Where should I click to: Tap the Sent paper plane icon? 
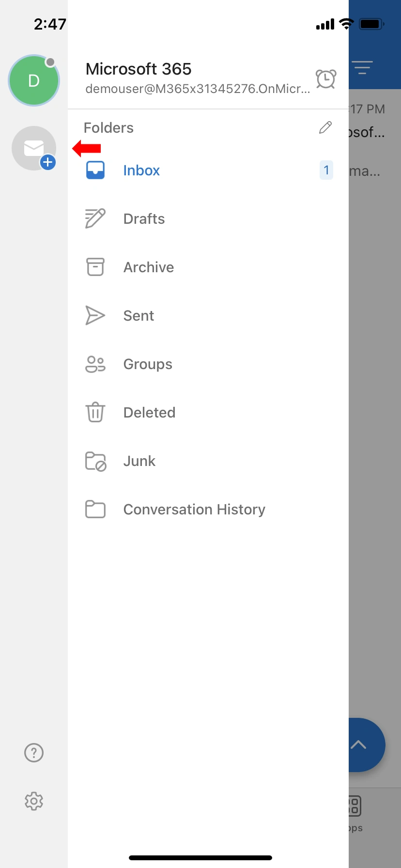click(95, 315)
